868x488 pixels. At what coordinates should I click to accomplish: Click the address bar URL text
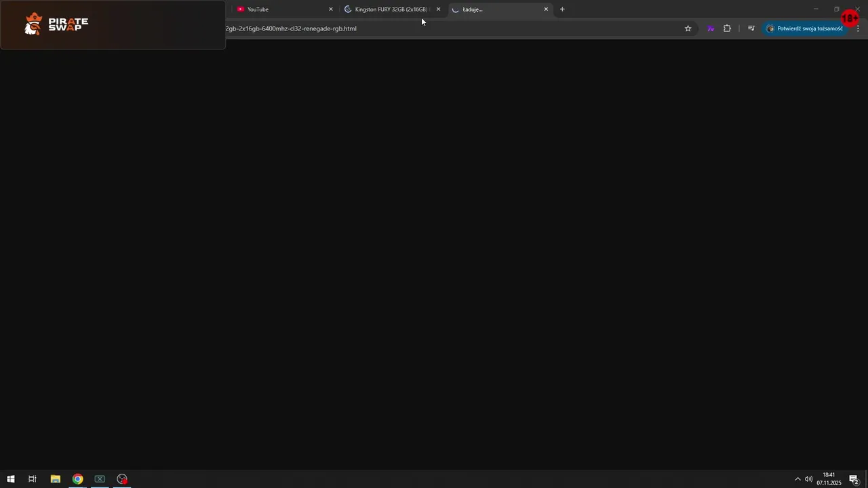291,28
